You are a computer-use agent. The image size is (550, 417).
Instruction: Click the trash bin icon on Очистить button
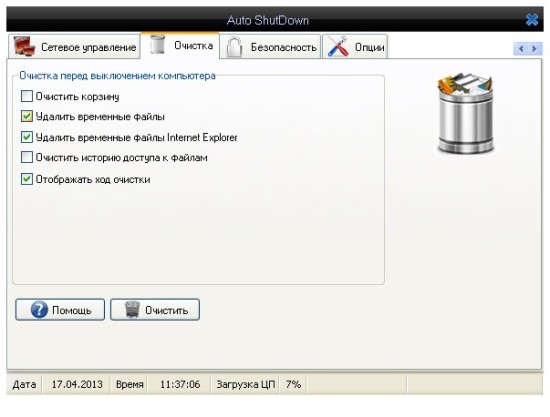tap(132, 310)
